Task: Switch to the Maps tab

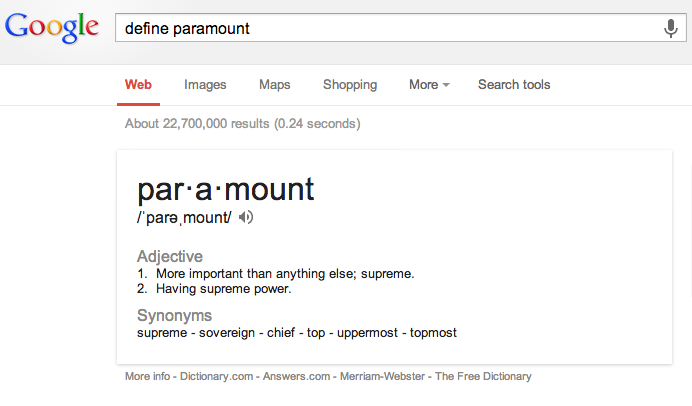Action: (274, 85)
